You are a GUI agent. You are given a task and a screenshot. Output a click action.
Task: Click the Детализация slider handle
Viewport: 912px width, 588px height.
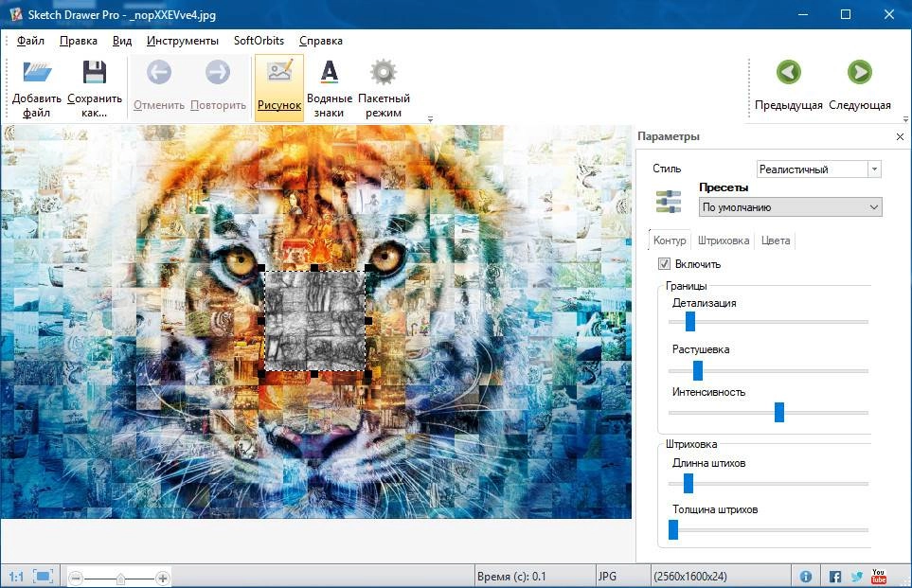(690, 321)
